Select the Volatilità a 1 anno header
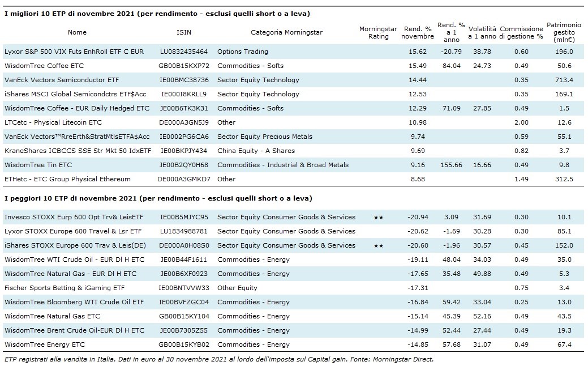588x370 pixels. 482,32
